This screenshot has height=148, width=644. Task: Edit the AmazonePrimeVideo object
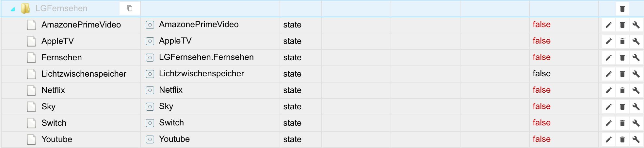click(x=608, y=25)
